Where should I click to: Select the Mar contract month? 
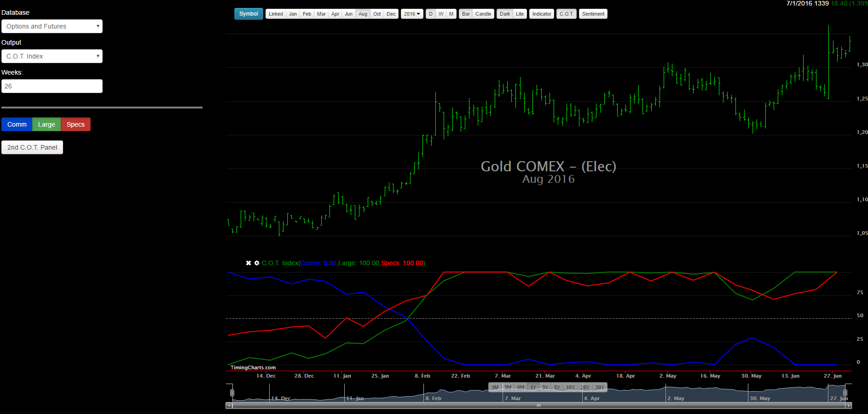321,14
